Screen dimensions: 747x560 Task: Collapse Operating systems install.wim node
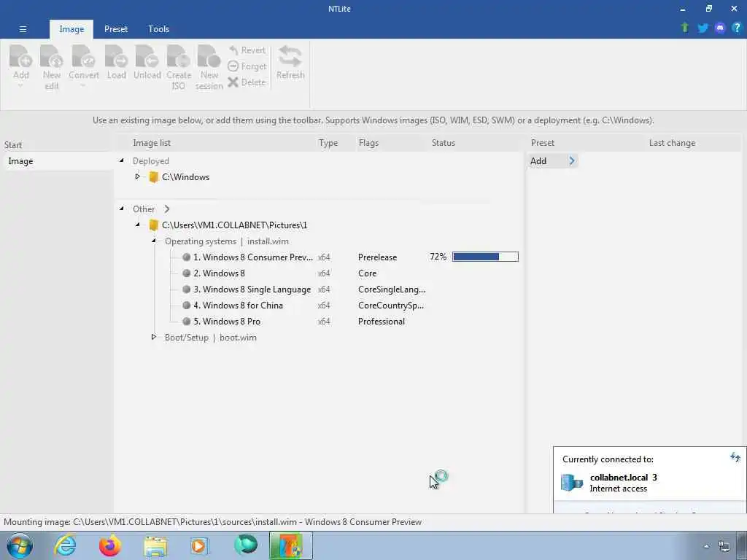click(x=153, y=241)
